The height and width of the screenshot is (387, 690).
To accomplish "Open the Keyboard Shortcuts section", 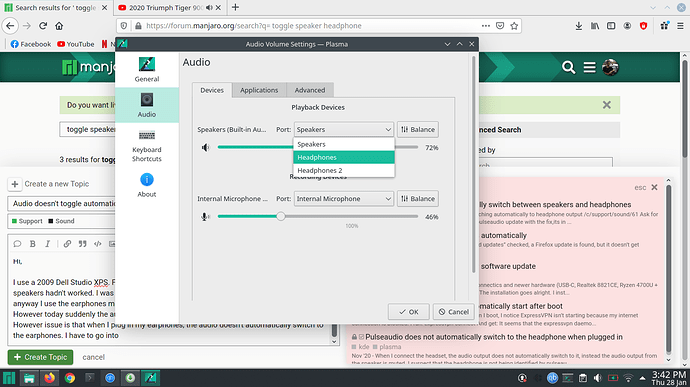I will [x=147, y=146].
